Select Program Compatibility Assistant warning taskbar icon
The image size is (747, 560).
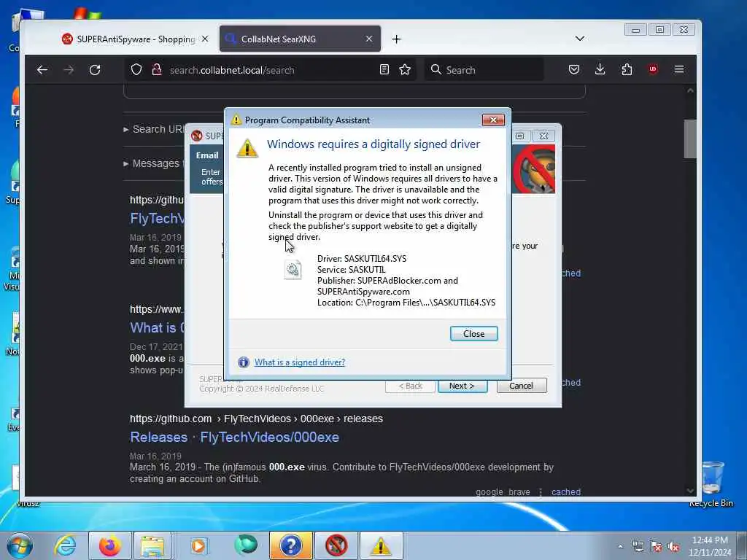(x=381, y=545)
